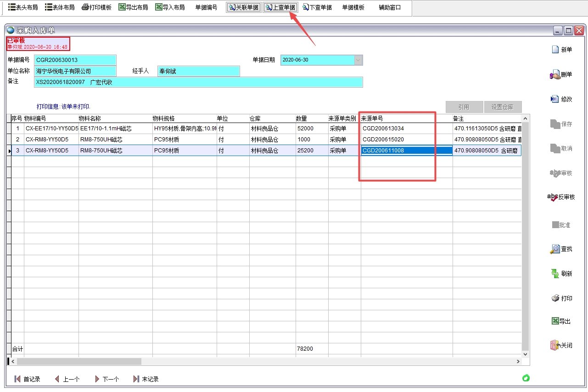The width and height of the screenshot is (588, 392).
Task: Open the 单据模板 menu item
Action: (353, 7)
